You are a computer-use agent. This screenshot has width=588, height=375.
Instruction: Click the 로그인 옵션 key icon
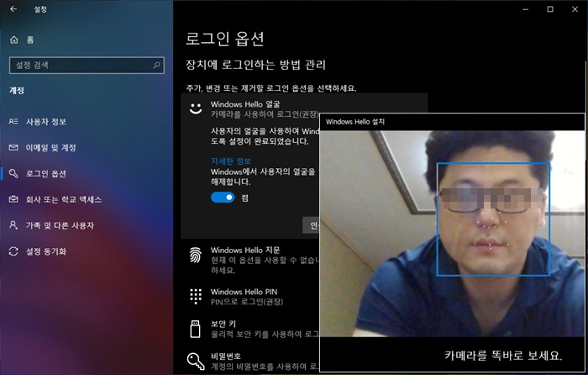[x=13, y=173]
